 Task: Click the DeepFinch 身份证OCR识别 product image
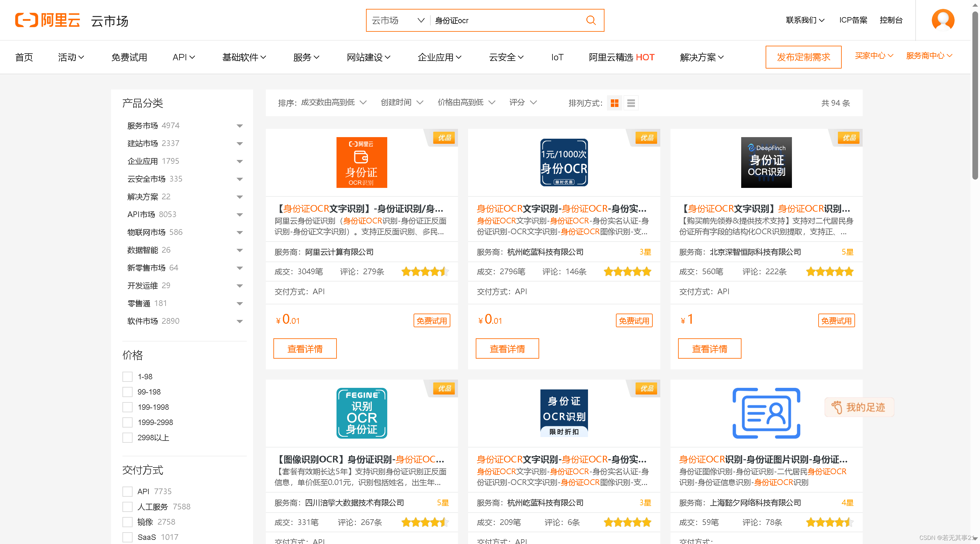point(766,163)
